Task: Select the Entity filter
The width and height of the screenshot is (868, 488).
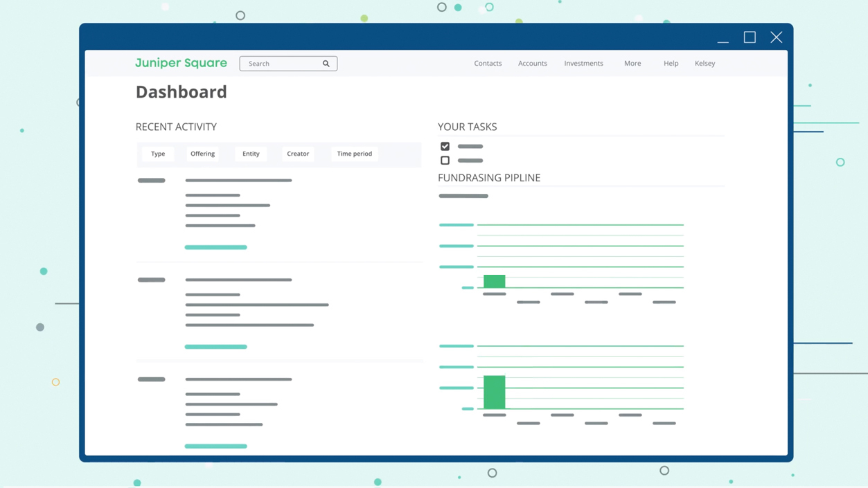Action: tap(251, 154)
